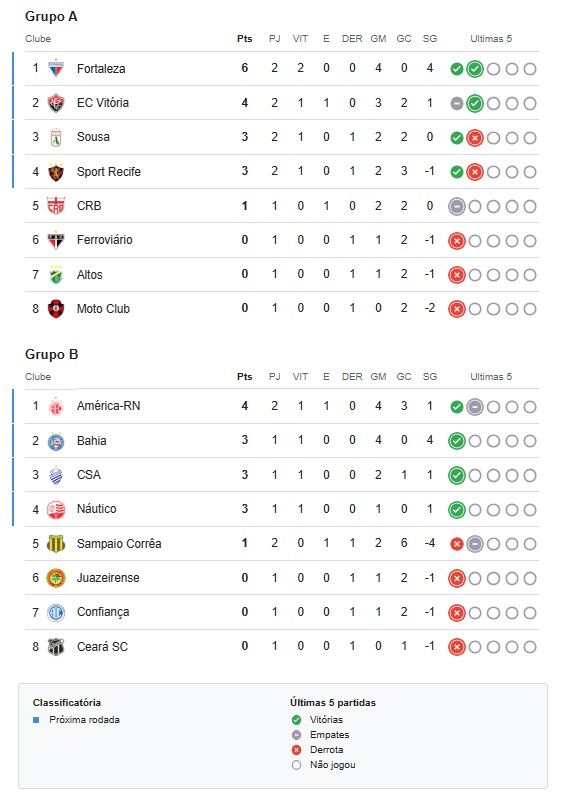Open the Náutico club name link

pos(97,509)
